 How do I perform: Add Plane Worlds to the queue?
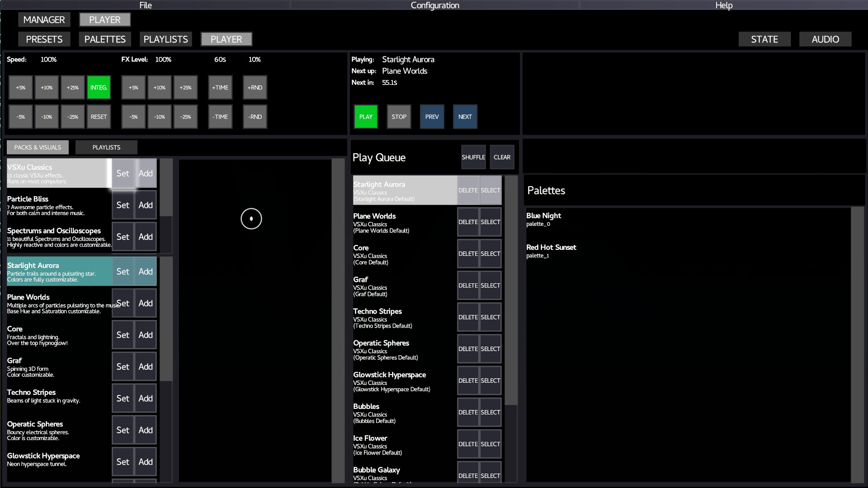click(145, 303)
